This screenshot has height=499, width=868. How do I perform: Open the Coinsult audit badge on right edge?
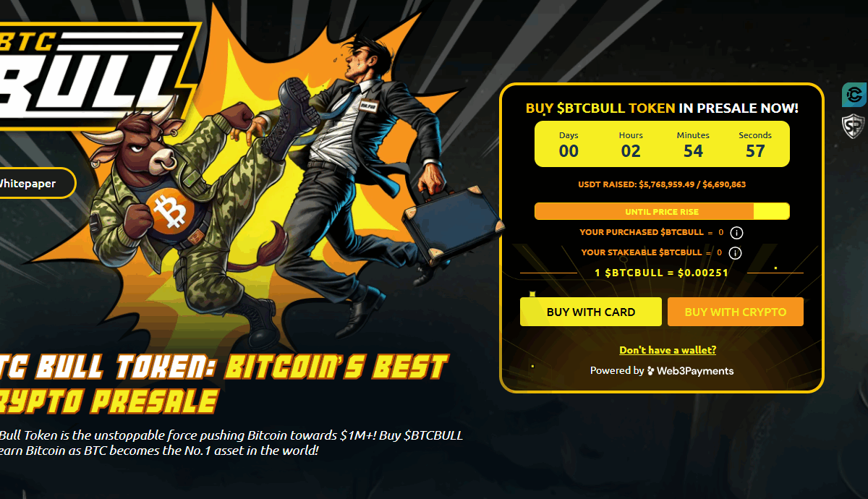pyautogui.click(x=854, y=95)
